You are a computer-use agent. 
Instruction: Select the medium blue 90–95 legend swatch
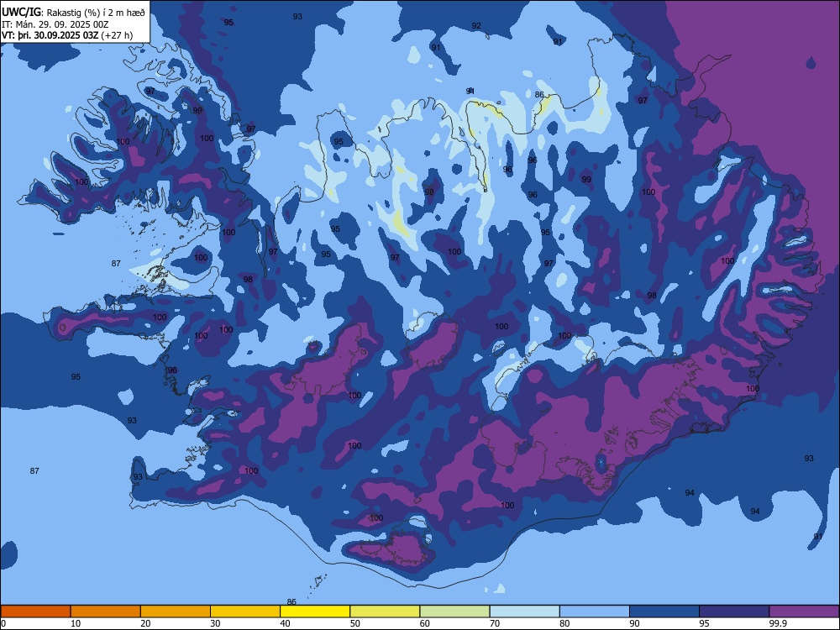point(664,612)
